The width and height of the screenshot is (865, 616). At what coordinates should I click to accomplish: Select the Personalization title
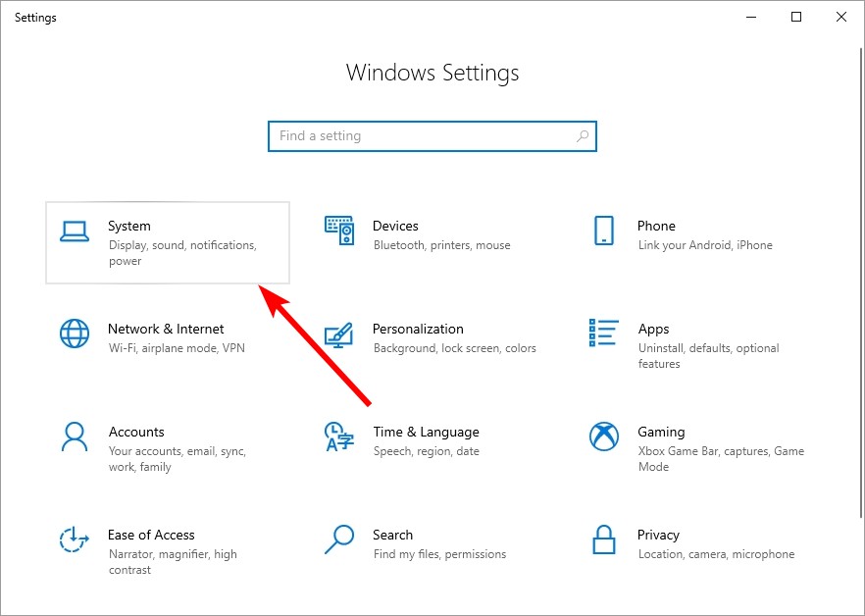point(418,329)
